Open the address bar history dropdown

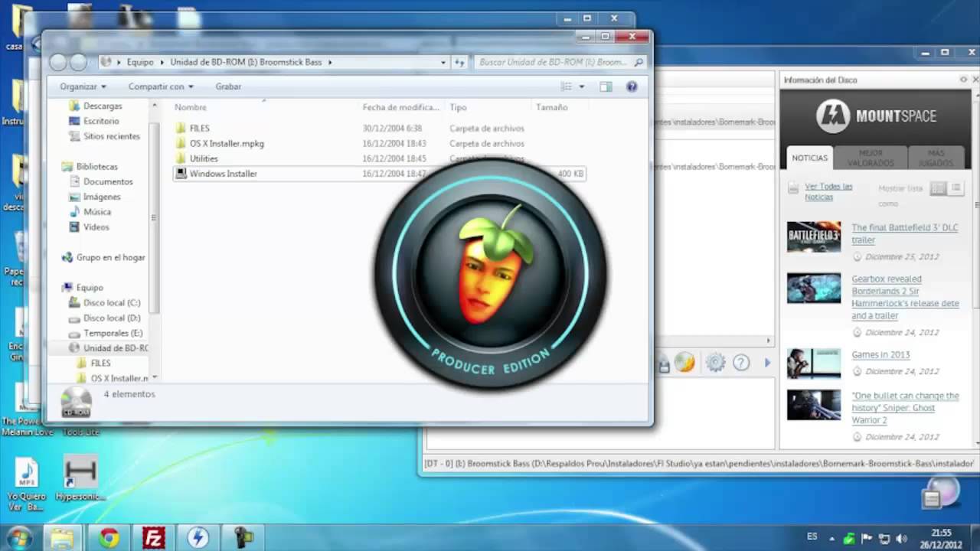coord(443,62)
